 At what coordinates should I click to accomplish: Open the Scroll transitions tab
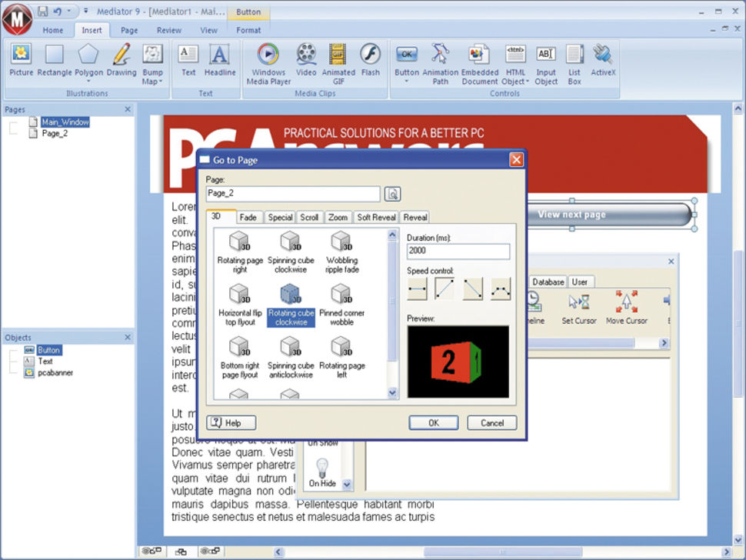pos(309,218)
